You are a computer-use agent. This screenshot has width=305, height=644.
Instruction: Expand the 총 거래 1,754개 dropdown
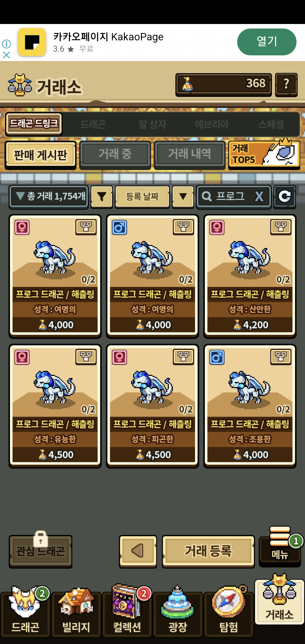[49, 197]
